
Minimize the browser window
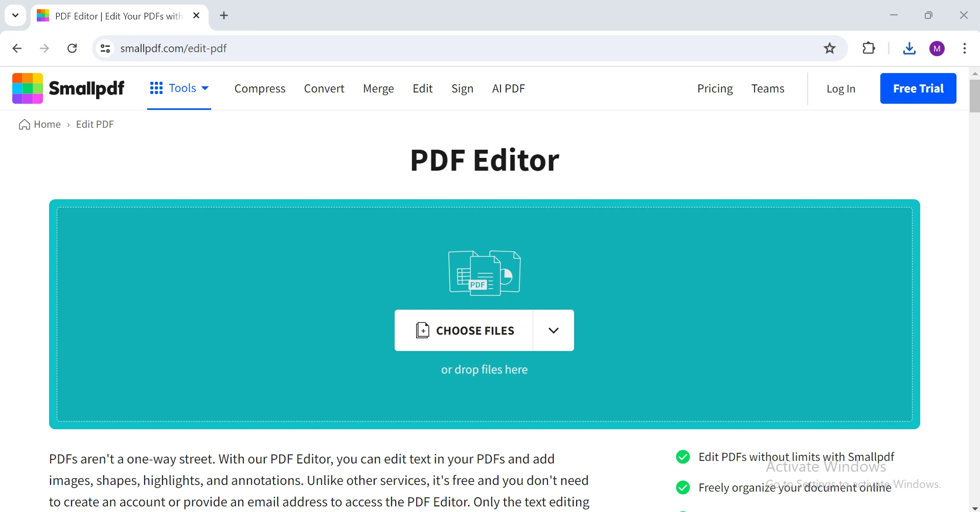coord(894,15)
